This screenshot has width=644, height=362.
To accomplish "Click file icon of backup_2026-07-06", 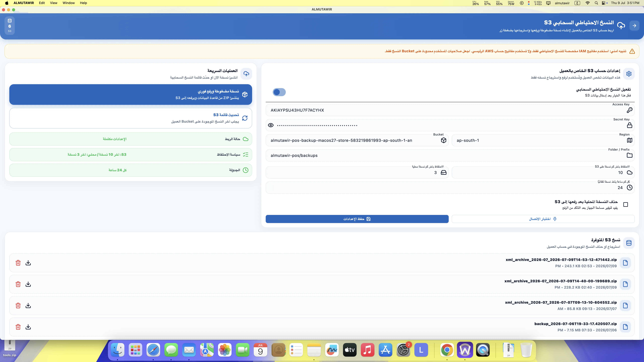I will click(625, 327).
